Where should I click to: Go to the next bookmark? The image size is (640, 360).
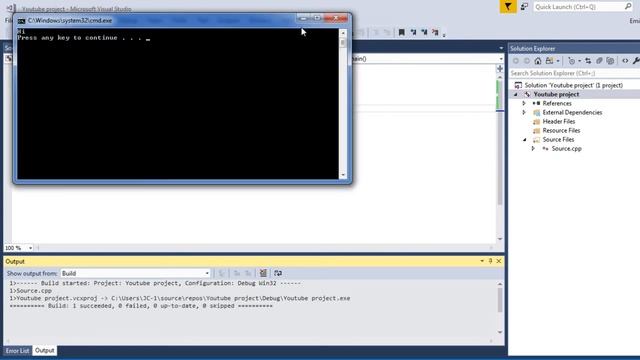424,32
